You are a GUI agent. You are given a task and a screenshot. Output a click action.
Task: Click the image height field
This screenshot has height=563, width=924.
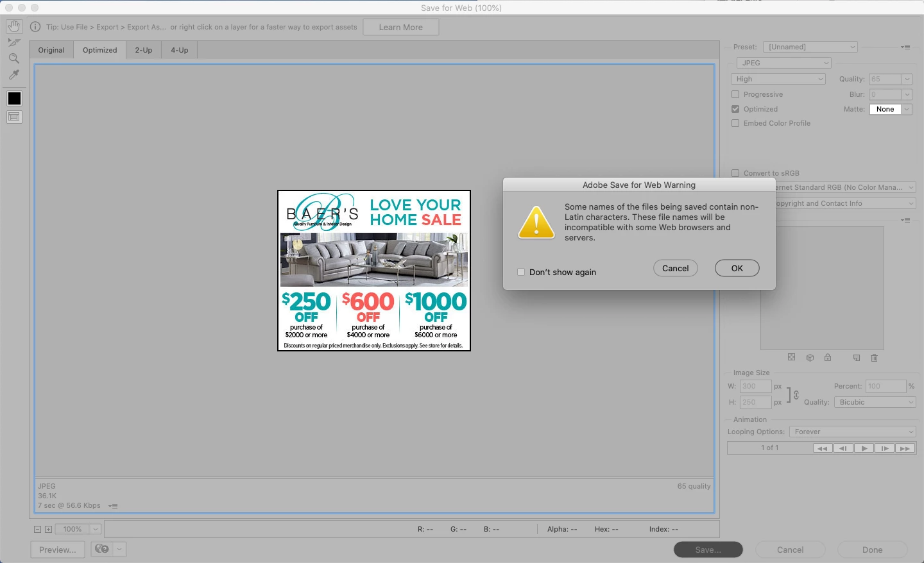point(755,402)
